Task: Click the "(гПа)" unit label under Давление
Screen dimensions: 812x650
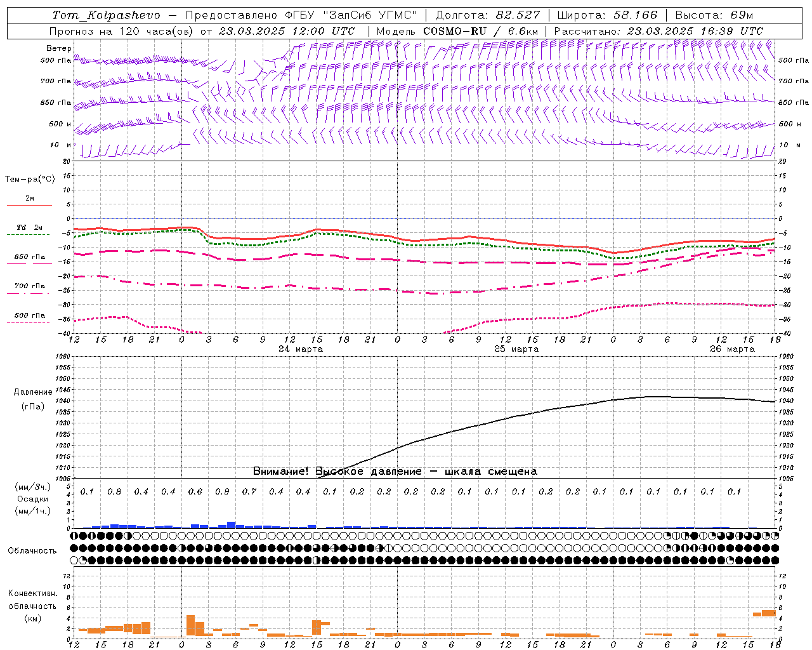Action: click(x=32, y=406)
